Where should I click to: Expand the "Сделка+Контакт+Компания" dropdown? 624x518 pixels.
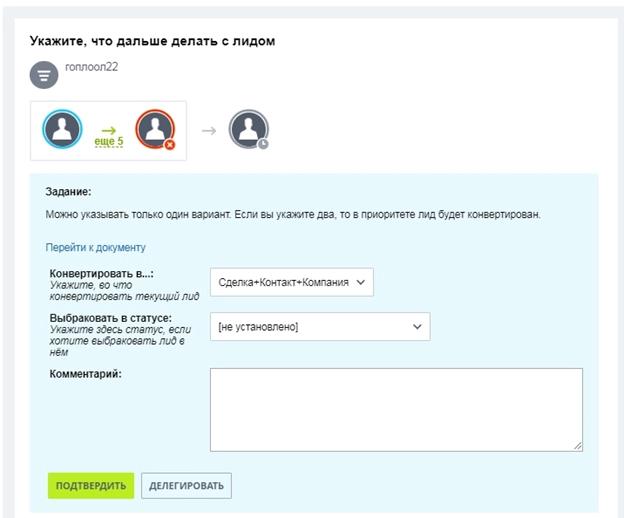click(x=291, y=283)
